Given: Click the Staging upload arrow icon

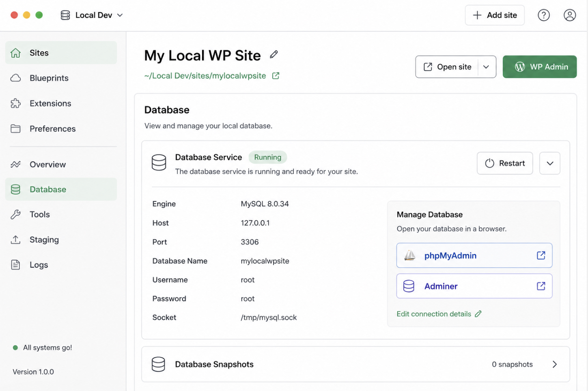Looking at the screenshot, I should pyautogui.click(x=15, y=240).
